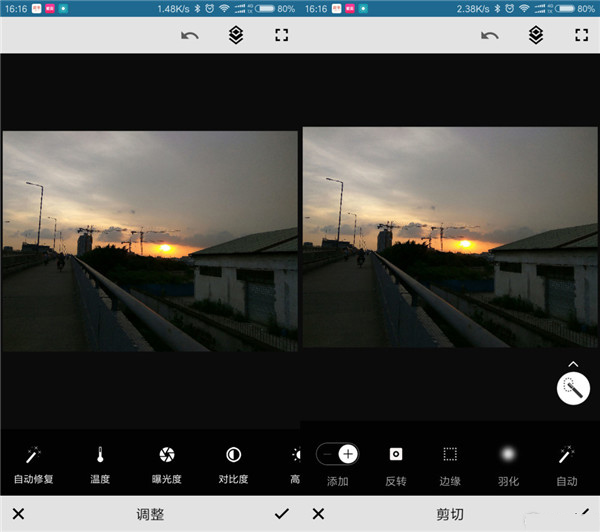Select the 边缘 edge tool
The image size is (600, 532).
450,455
